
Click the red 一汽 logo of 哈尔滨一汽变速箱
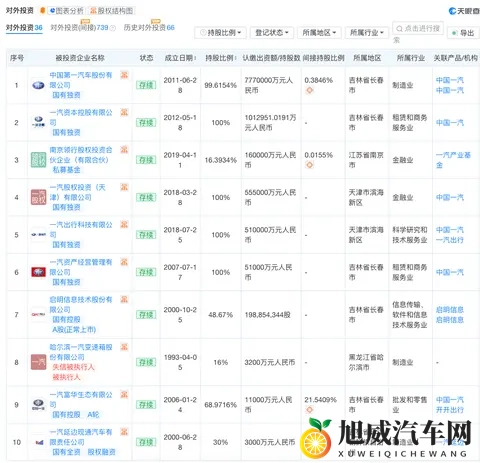click(x=38, y=362)
